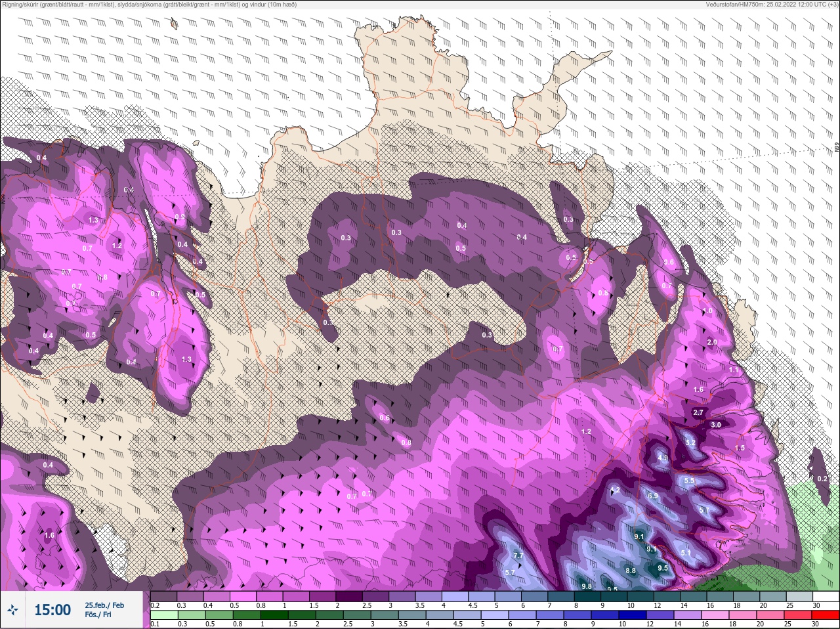Click the 8.8 precipitation value on the map
Screen dimensions: 840x629
[631, 571]
